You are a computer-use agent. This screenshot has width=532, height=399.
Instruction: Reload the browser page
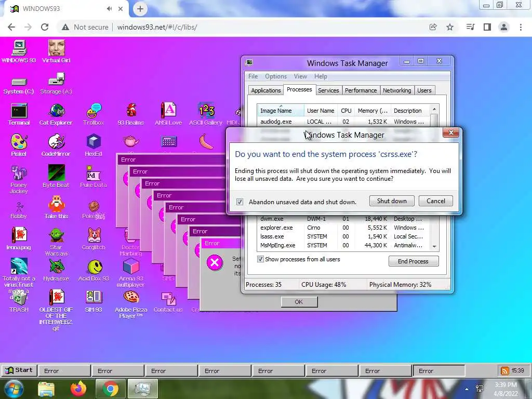[x=45, y=27]
